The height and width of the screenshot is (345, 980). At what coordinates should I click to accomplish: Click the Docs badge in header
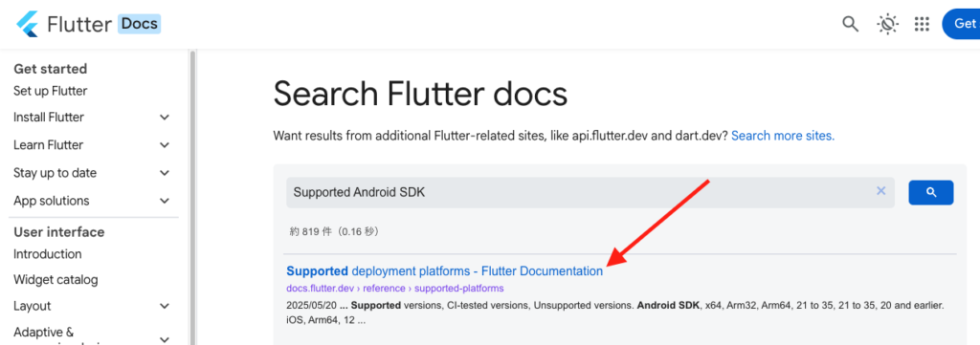tap(140, 24)
